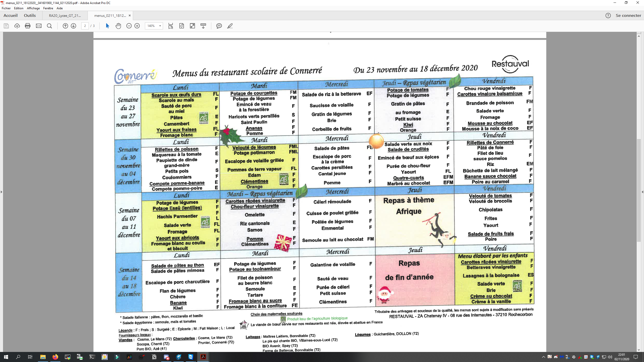
Task: Open the Fichier menu
Action: pyautogui.click(x=6, y=8)
